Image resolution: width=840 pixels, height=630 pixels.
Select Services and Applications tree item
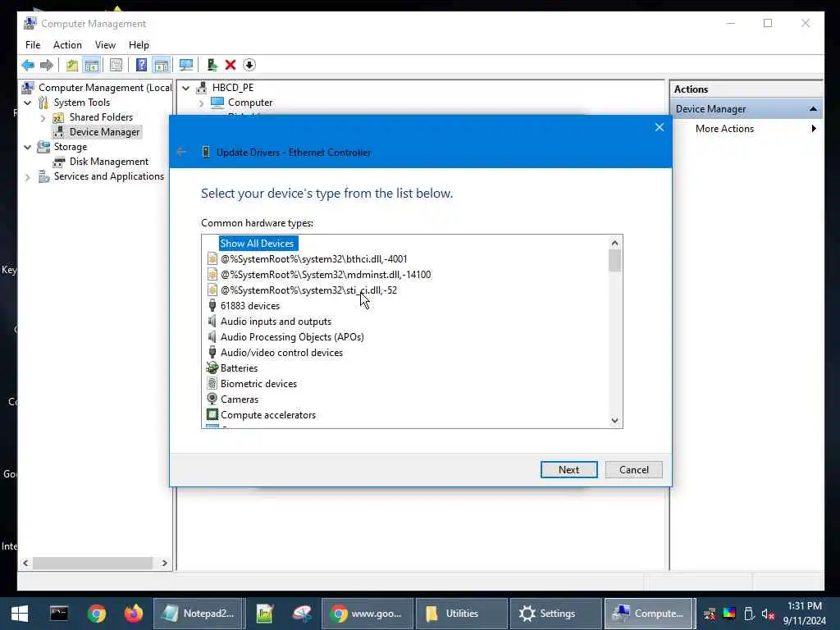point(109,176)
